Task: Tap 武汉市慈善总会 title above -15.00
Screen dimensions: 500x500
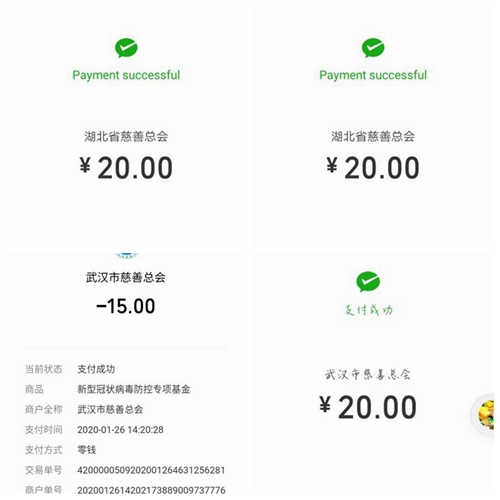Action: tap(126, 277)
